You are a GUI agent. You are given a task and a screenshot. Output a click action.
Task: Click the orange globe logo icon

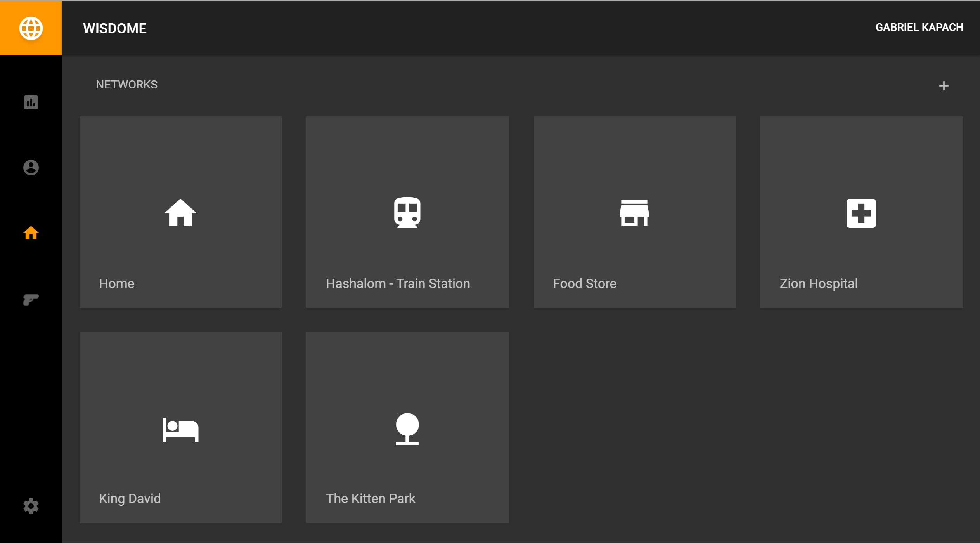pos(31,28)
